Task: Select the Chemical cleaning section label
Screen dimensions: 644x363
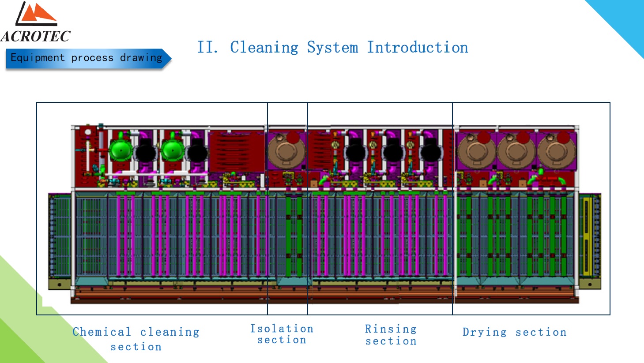Action: 136,339
